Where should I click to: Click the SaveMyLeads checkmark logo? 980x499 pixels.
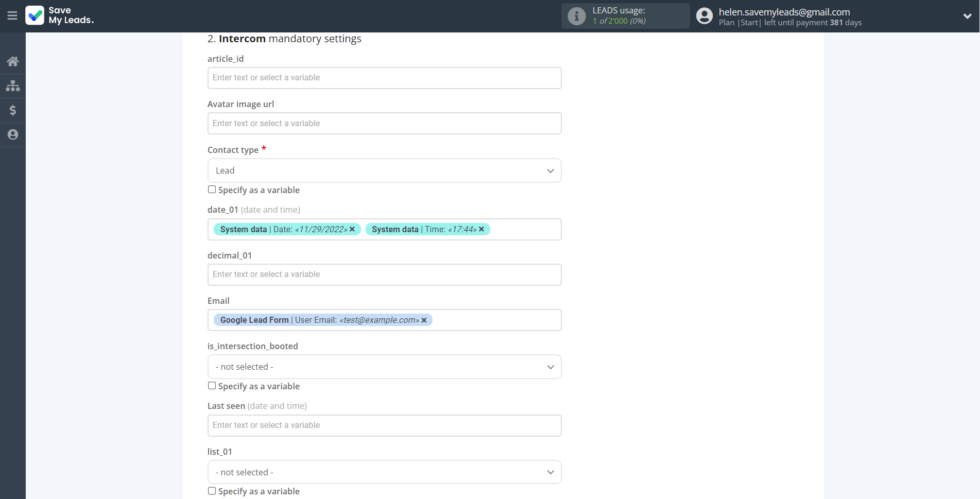[x=35, y=15]
